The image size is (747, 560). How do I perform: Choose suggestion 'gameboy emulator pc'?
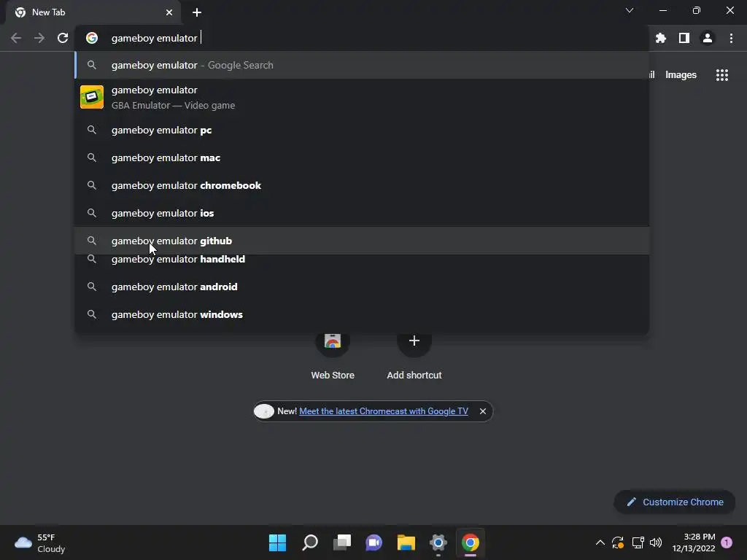point(362,130)
